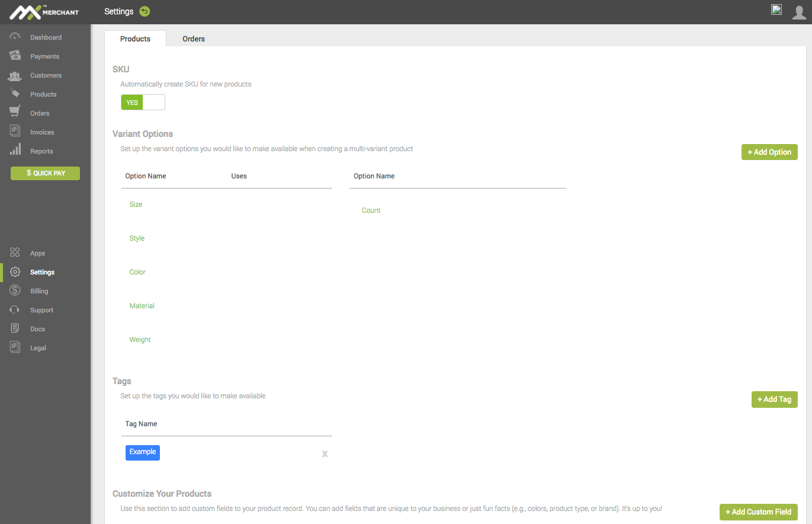The height and width of the screenshot is (524, 812).
Task: Select the Products settings tab
Action: point(135,39)
